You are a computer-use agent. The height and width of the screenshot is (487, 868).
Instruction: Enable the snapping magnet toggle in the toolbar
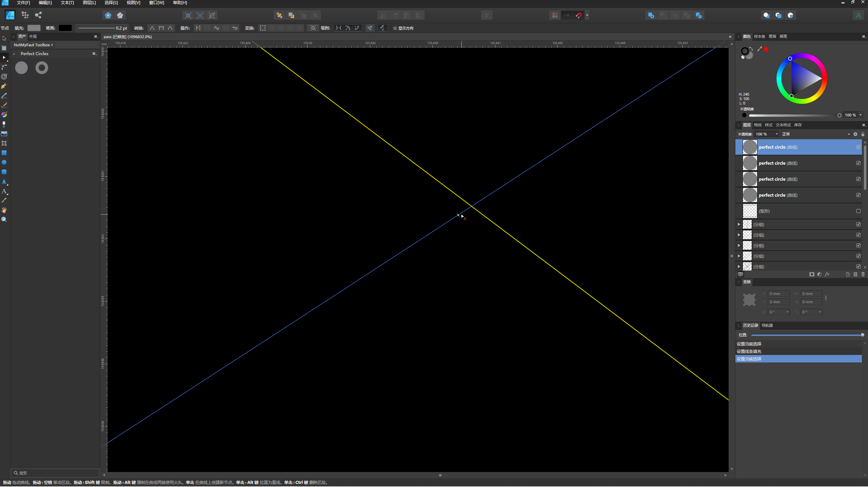point(579,15)
